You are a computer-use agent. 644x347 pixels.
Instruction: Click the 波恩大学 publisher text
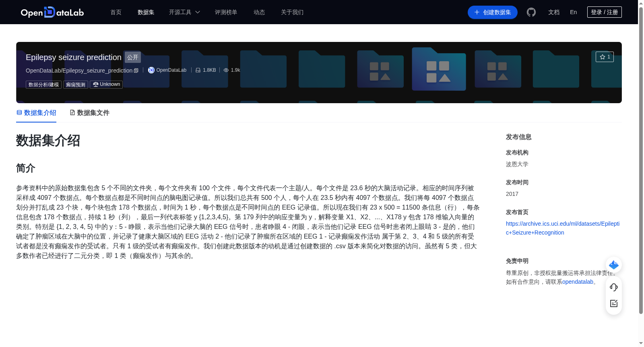517,164
